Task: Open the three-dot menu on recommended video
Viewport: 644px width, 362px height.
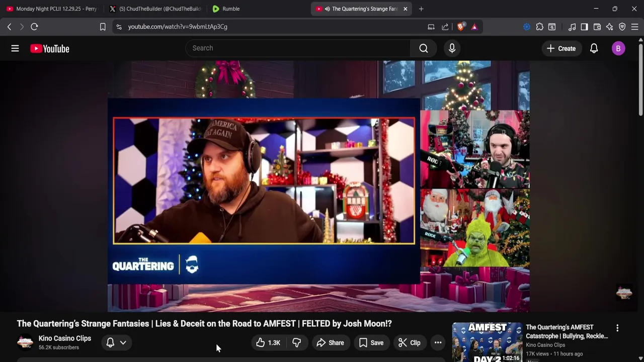Action: 617,328
